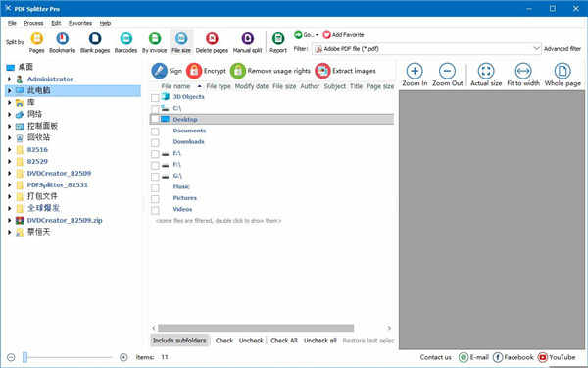The height and width of the screenshot is (368, 588).
Task: Expand the 82516 folder node
Action: [x=10, y=150]
